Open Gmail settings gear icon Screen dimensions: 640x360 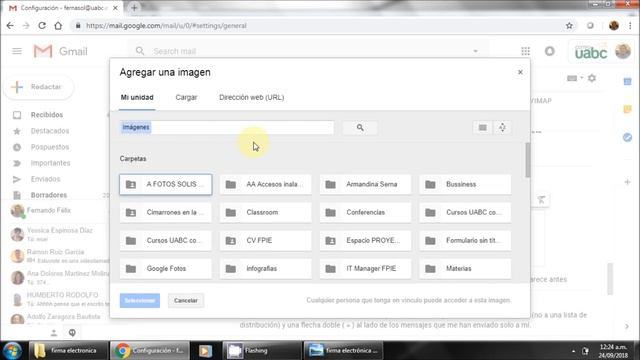[592, 78]
